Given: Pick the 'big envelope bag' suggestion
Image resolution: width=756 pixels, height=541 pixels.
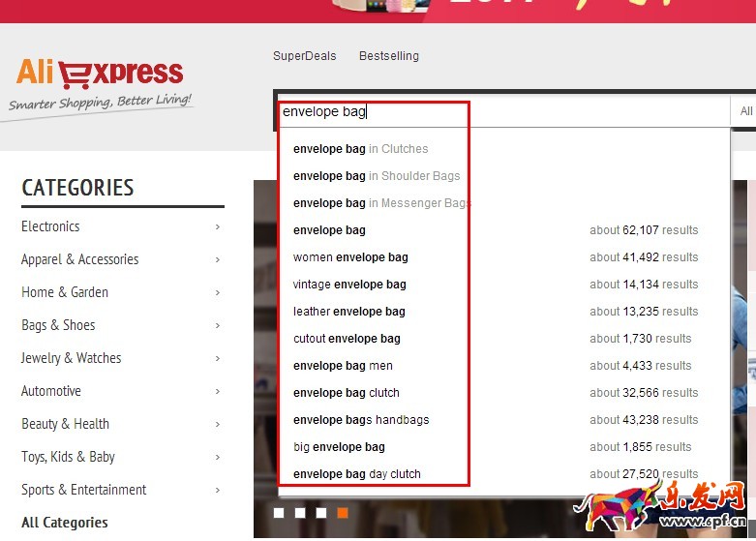Looking at the screenshot, I should point(339,447).
